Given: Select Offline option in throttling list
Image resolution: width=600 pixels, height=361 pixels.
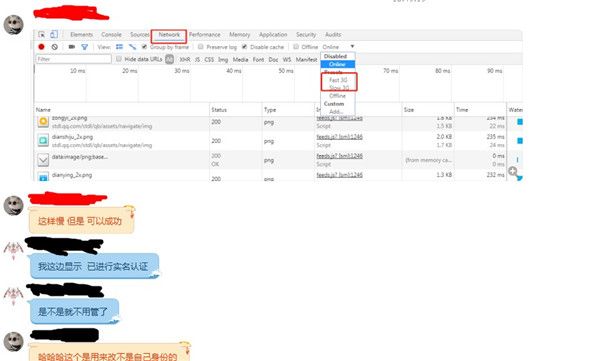Looking at the screenshot, I should pyautogui.click(x=338, y=96).
